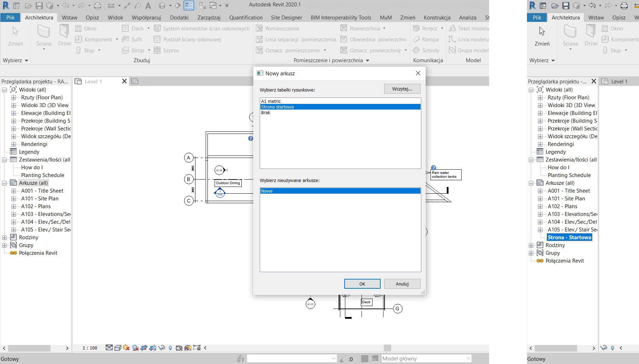Image resolution: width=639 pixels, height=364 pixels.
Task: Switch to the Zarządzaj ribbon tab
Action: click(209, 18)
